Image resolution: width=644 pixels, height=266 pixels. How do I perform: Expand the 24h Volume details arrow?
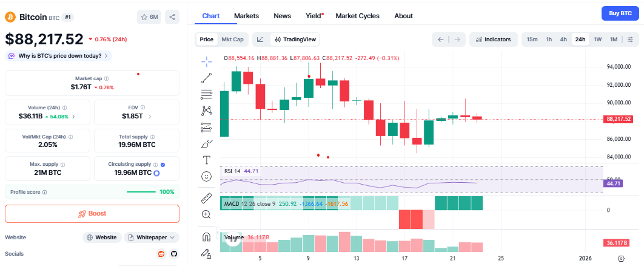pos(74,116)
